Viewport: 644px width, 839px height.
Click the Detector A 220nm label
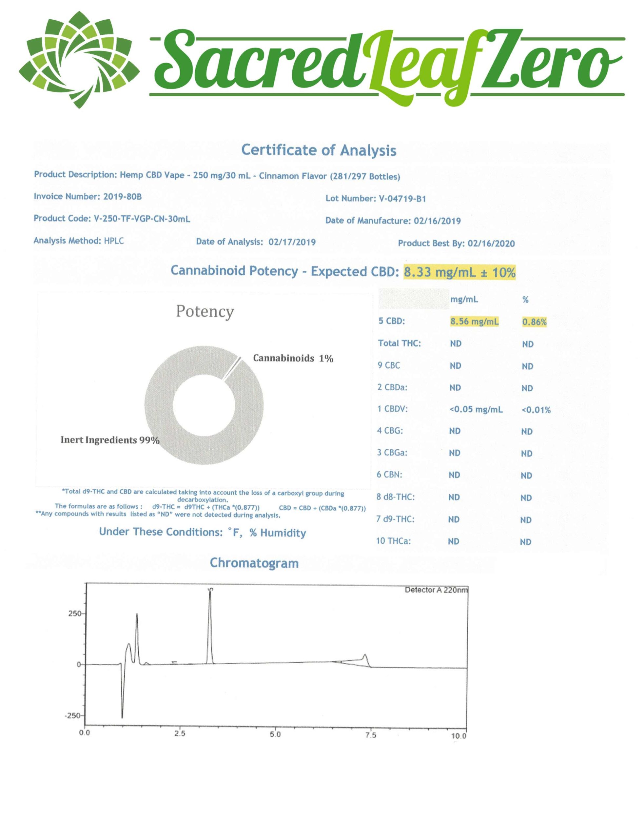pyautogui.click(x=436, y=590)
